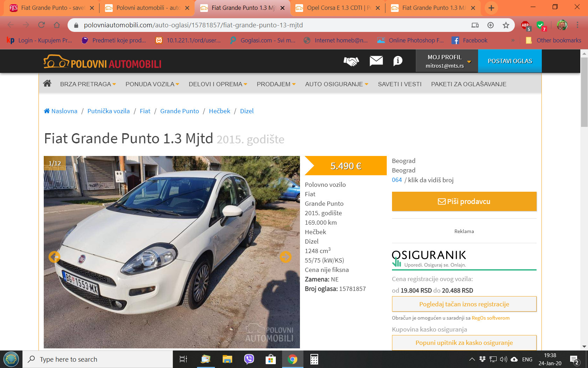The height and width of the screenshot is (368, 588).
Task: Go to Naslovna breadcrumb link
Action: (x=61, y=111)
